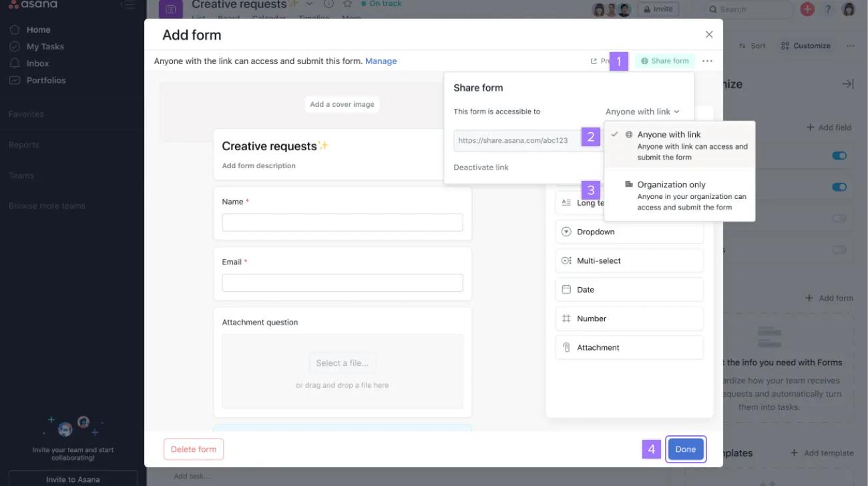Open Asana notifications Inbox
The width and height of the screenshot is (868, 486).
[37, 63]
